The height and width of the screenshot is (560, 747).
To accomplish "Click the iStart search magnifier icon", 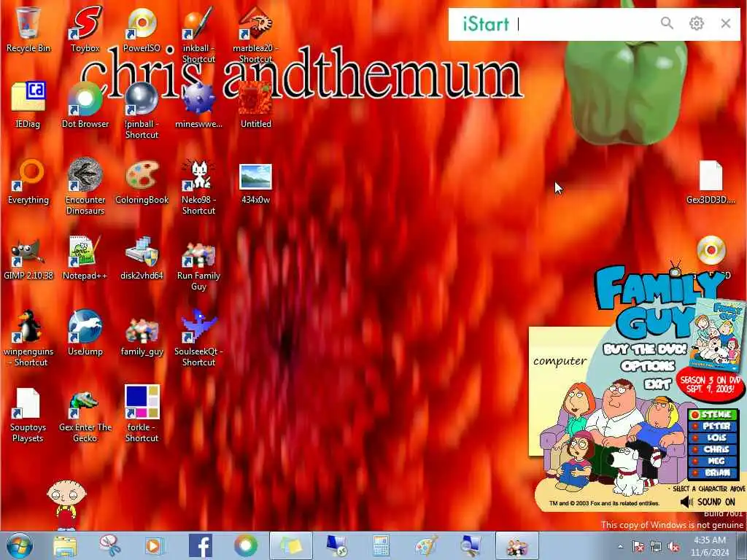I will 667,23.
